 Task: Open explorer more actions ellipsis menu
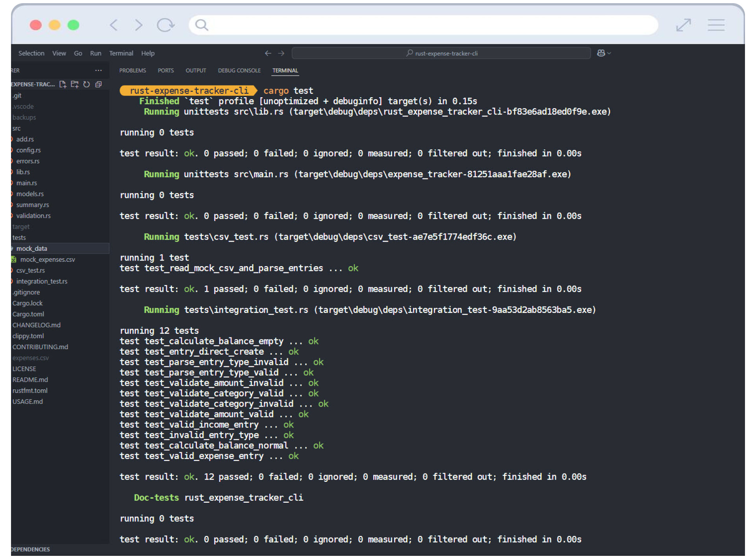[x=98, y=70]
